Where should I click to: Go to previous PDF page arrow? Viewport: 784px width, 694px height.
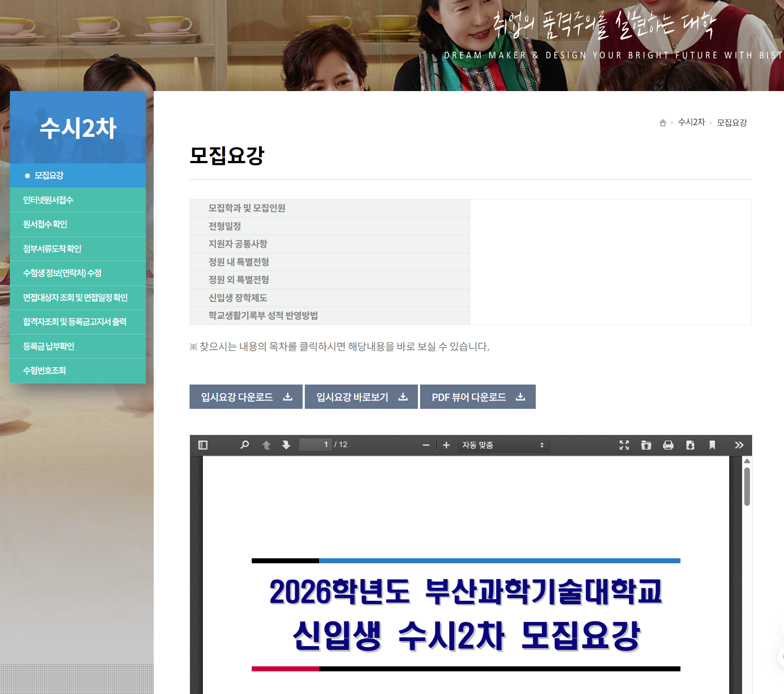click(x=266, y=445)
